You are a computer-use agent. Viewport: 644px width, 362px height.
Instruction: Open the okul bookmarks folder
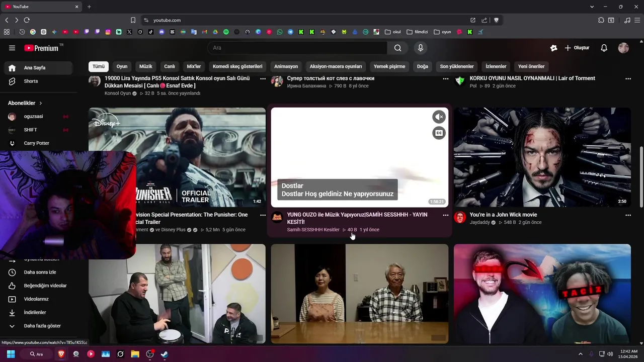pos(393,32)
